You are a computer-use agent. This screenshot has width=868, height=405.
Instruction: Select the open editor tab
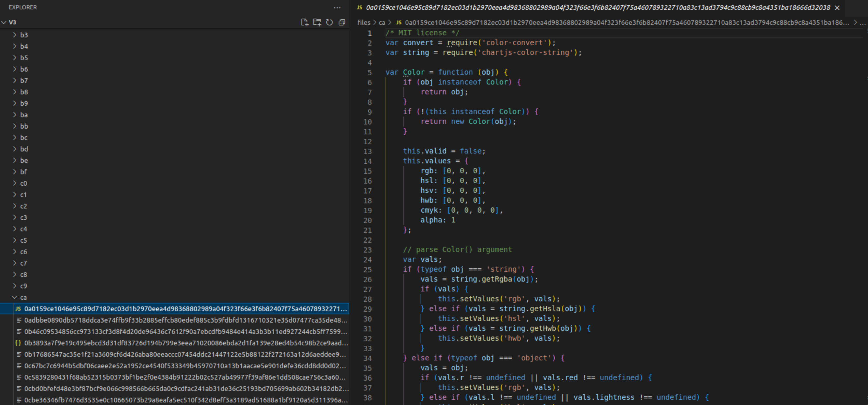click(573, 8)
